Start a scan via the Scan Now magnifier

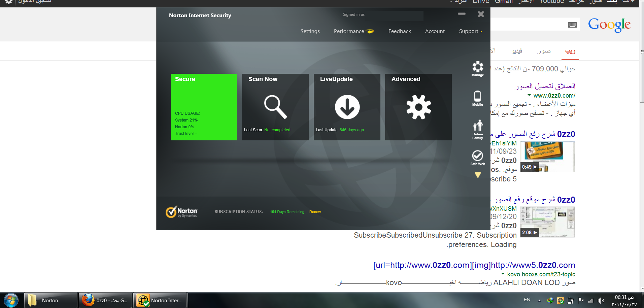(275, 107)
